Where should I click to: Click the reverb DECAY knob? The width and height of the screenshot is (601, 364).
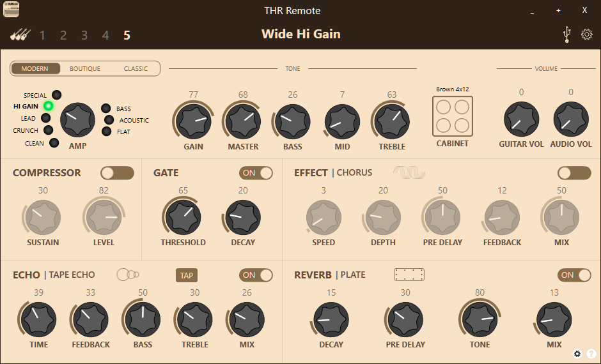click(331, 319)
